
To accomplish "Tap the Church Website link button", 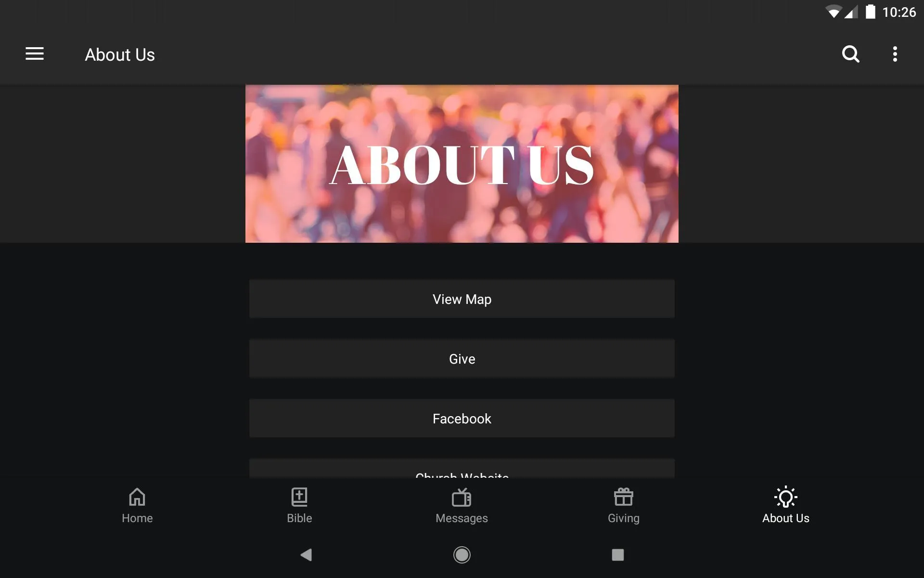I will 462,473.
